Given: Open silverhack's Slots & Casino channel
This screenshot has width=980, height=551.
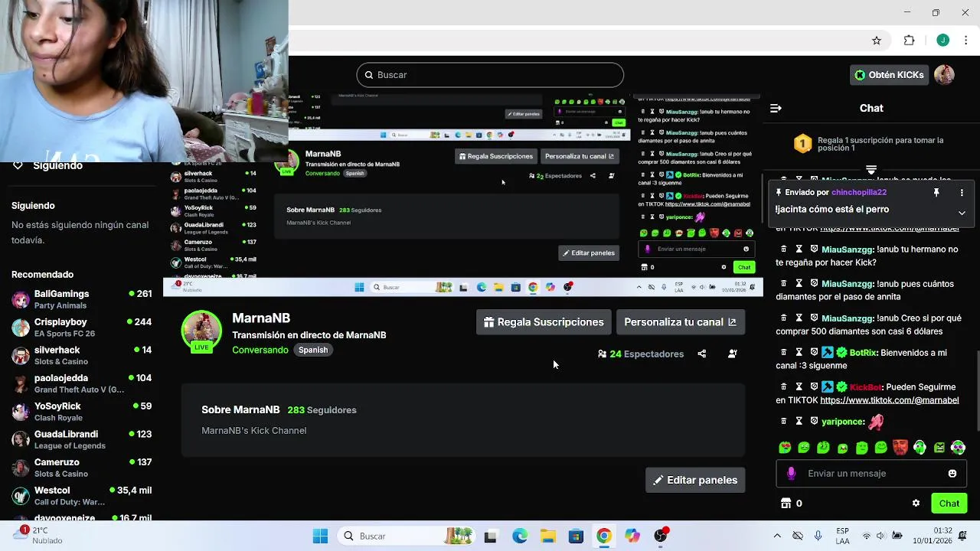Looking at the screenshot, I should [x=82, y=356].
